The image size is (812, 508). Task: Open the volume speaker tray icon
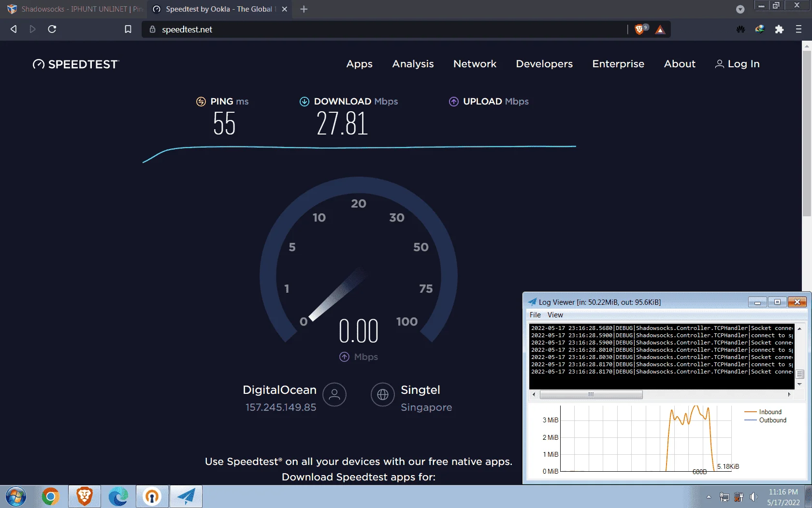coord(753,497)
